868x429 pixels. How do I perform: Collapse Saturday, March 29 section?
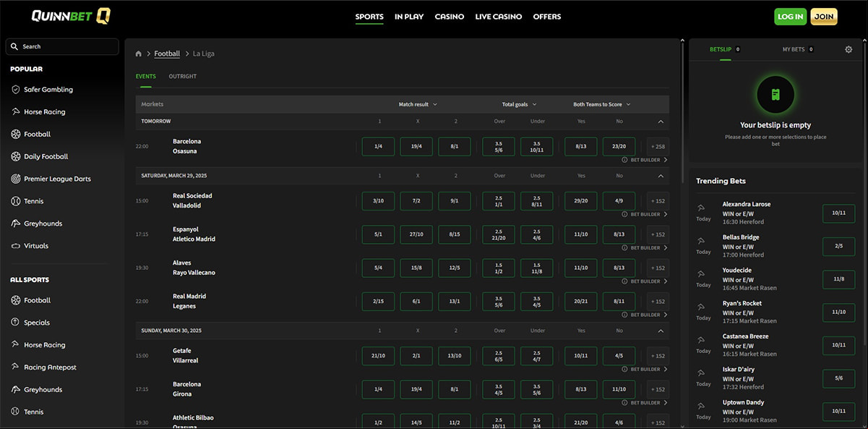pyautogui.click(x=661, y=176)
